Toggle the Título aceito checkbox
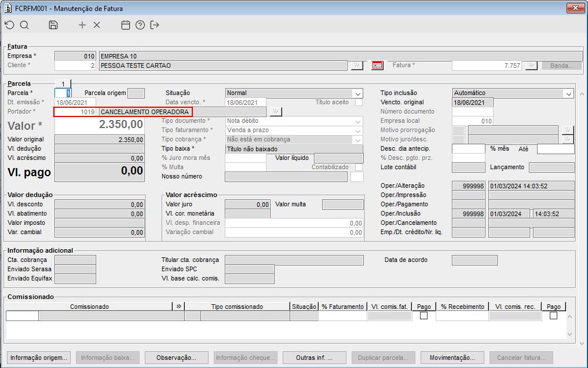Viewport: 588px width, 368px height. point(359,103)
